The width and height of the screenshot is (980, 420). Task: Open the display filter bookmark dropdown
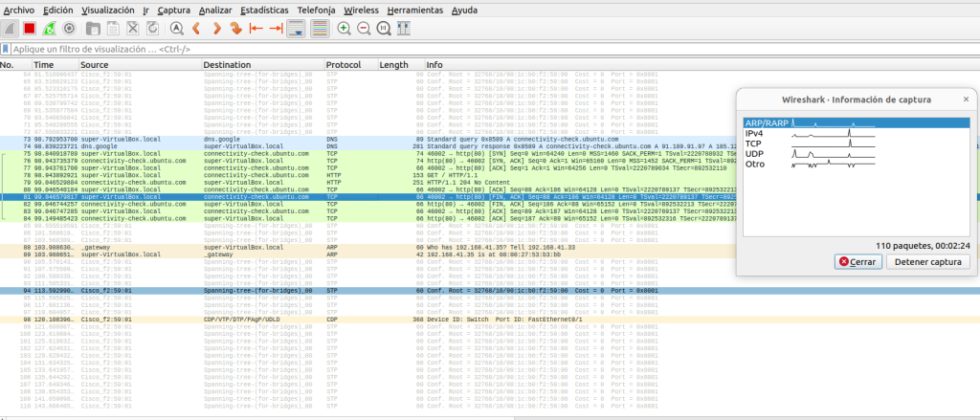pyautogui.click(x=7, y=49)
